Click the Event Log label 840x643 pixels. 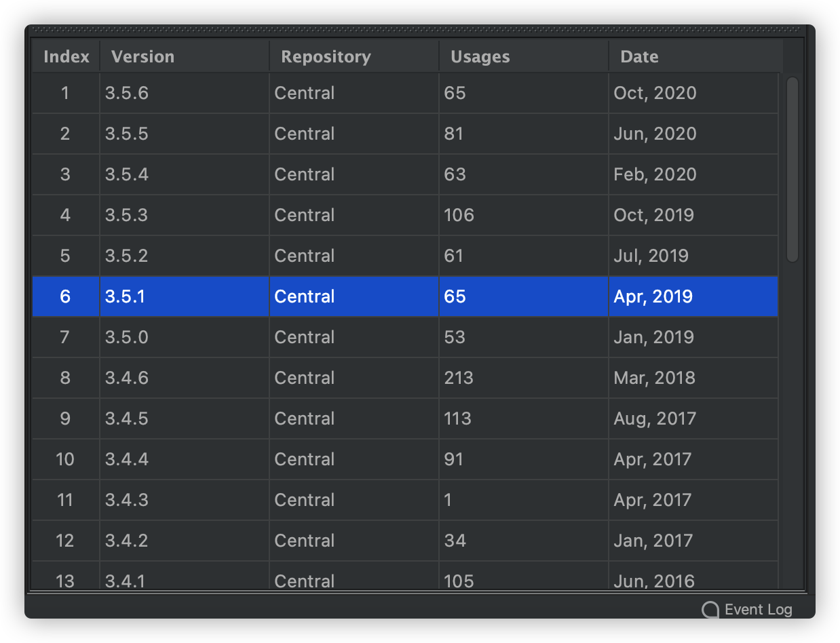coord(758,610)
